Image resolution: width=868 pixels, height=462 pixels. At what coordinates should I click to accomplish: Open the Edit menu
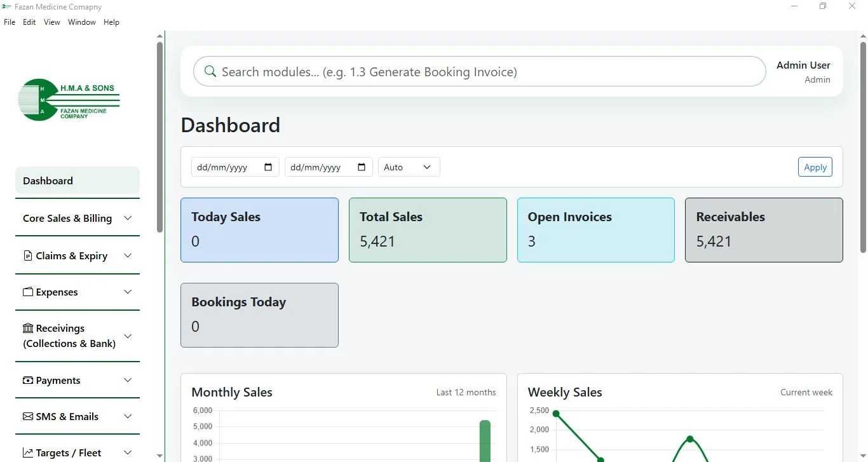click(x=29, y=22)
